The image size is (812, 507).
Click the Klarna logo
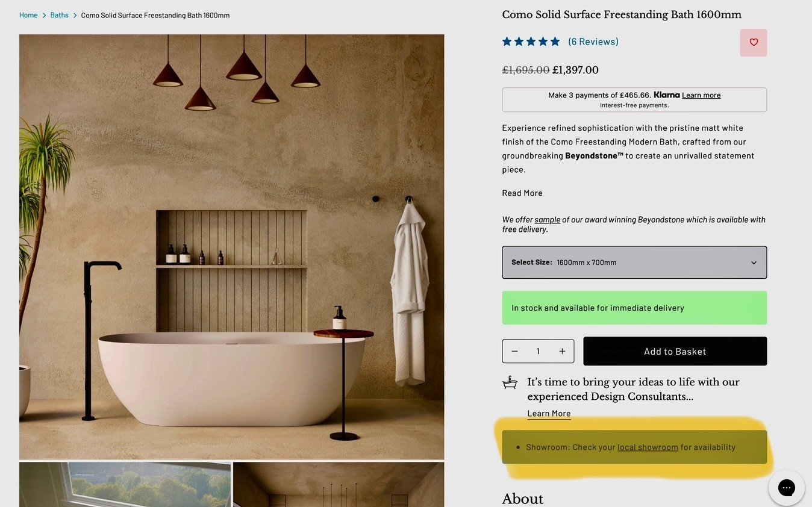coord(667,95)
